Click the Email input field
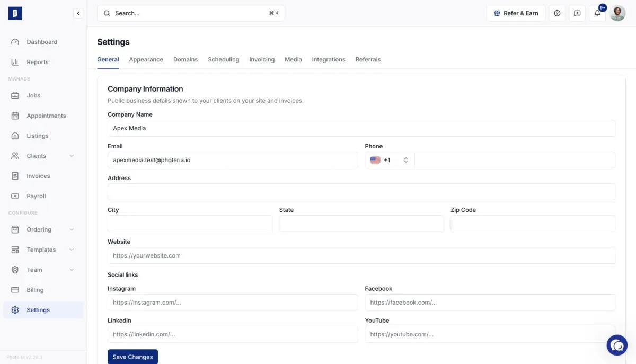Image resolution: width=636 pixels, height=364 pixels. click(x=233, y=160)
